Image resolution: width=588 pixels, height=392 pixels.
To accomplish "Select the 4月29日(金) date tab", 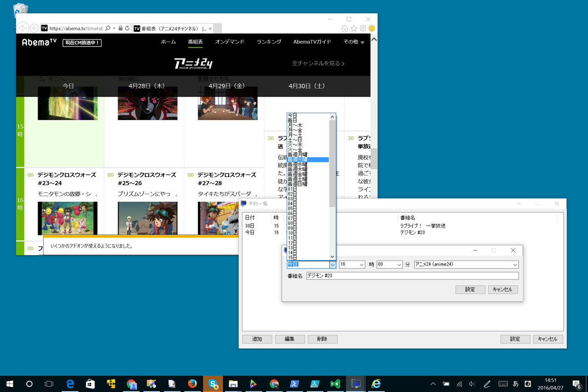I will click(x=227, y=86).
